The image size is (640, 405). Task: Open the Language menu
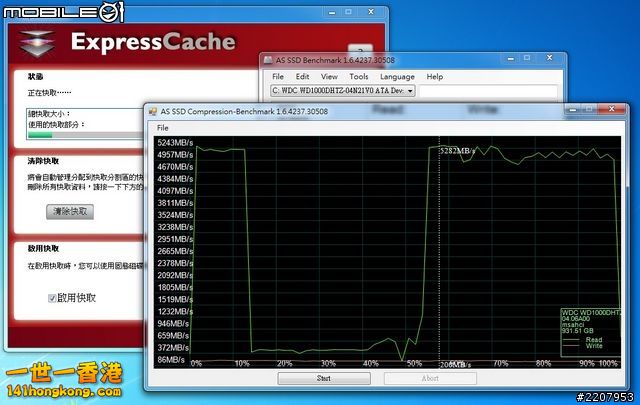pyautogui.click(x=397, y=76)
